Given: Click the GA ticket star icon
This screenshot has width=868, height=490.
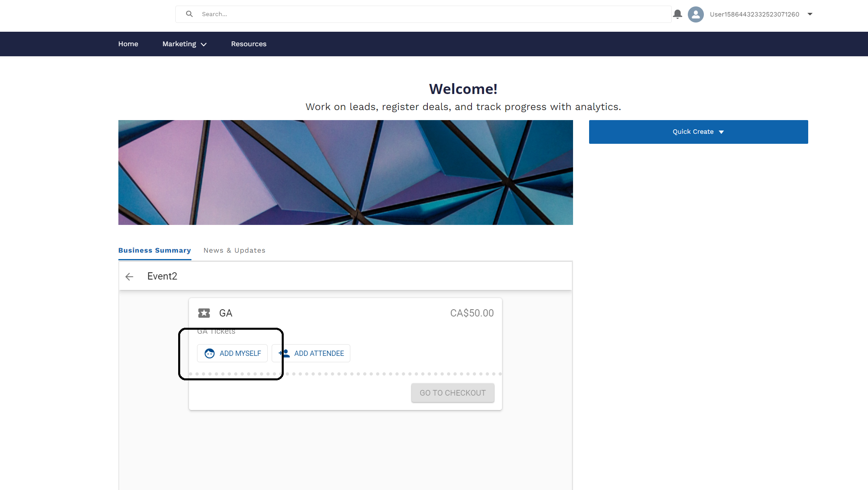Looking at the screenshot, I should point(204,313).
